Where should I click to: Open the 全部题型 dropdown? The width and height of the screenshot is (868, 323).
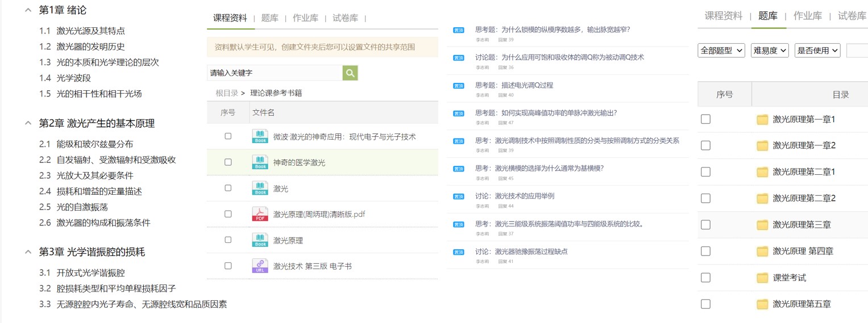click(721, 51)
